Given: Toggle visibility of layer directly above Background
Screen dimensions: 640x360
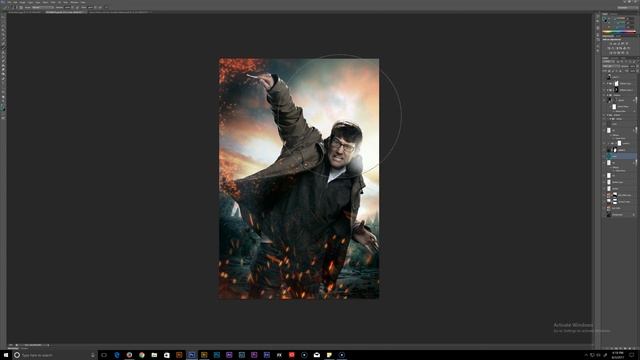Looking at the screenshot, I should 604,208.
